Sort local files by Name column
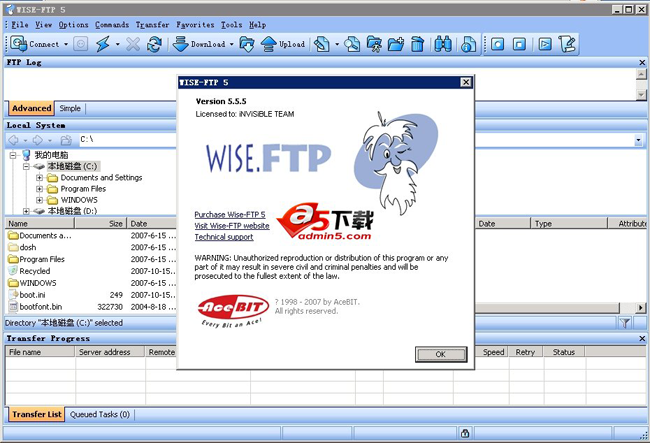This screenshot has height=443, width=650. tap(40, 224)
